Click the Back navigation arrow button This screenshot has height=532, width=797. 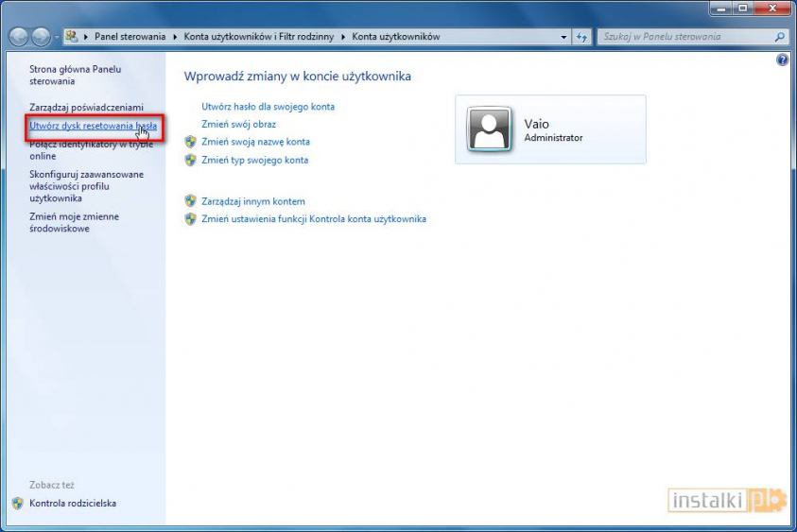(x=19, y=37)
